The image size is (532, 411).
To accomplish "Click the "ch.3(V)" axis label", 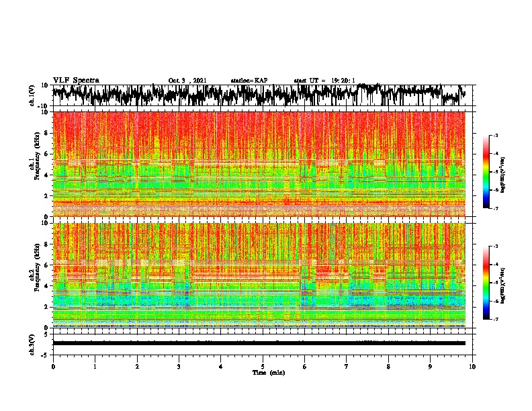I will coord(32,345).
